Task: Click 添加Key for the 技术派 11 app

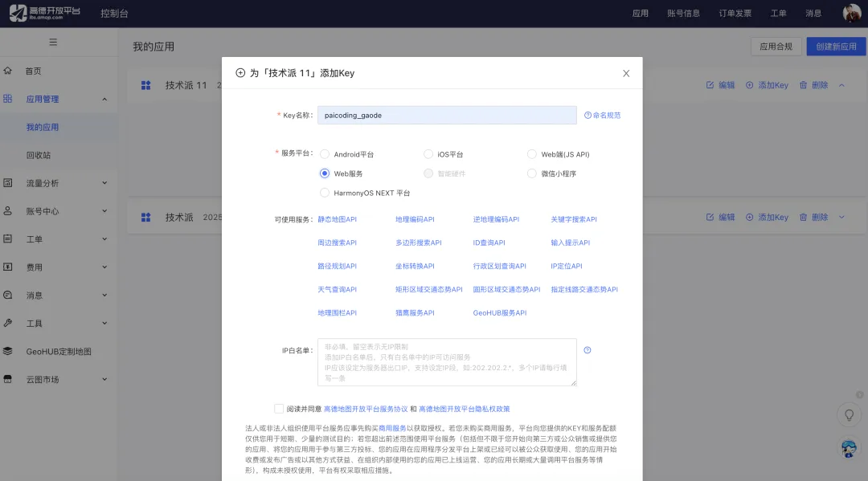Action: tap(768, 85)
